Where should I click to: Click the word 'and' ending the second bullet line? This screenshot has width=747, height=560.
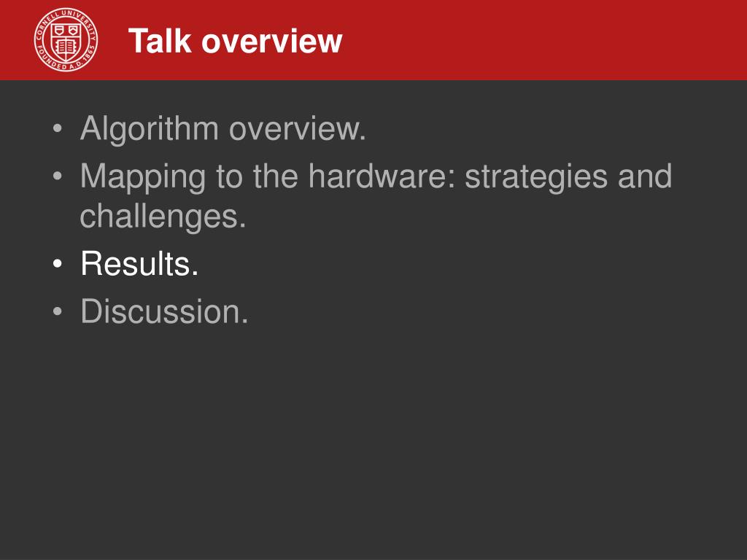click(x=645, y=176)
